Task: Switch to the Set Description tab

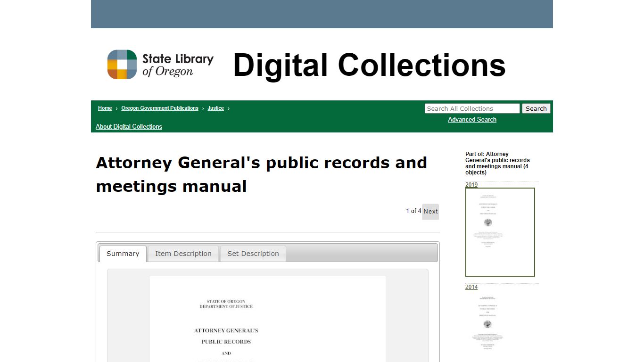Action: click(253, 254)
